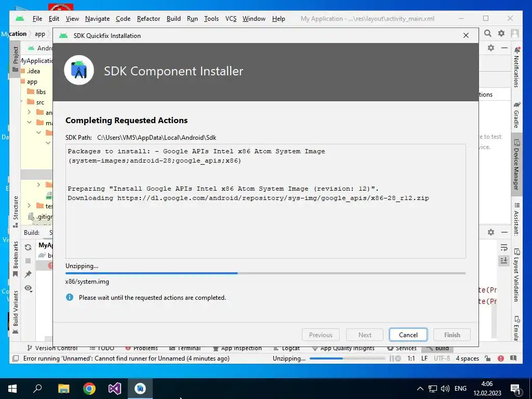This screenshot has height=399, width=532.
Task: Click the disabled Previous button
Action: [321, 335]
